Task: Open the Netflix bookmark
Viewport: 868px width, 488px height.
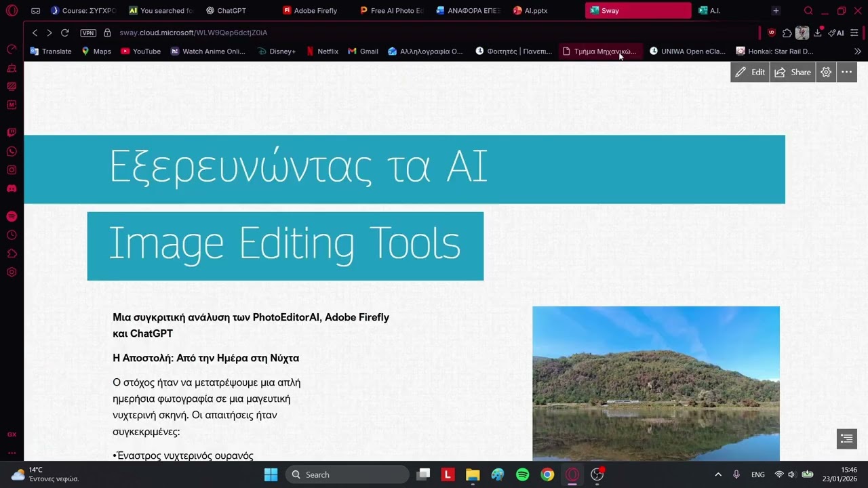Action: coord(322,52)
